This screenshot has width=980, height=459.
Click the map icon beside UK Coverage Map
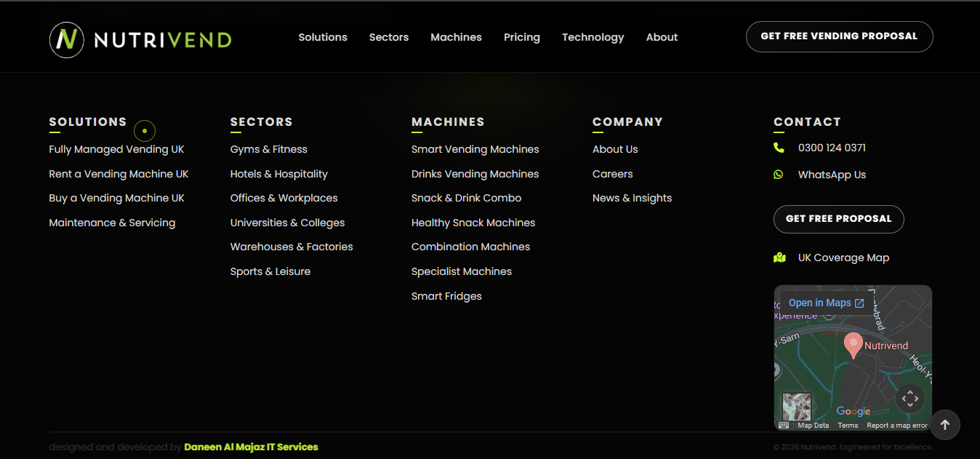(x=779, y=258)
